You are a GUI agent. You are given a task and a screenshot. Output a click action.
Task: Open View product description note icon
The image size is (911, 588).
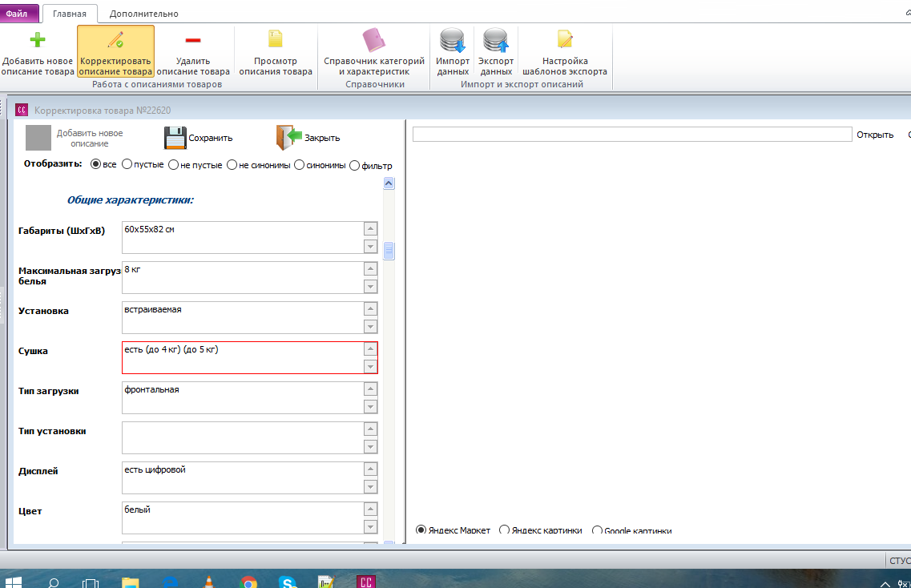click(276, 39)
